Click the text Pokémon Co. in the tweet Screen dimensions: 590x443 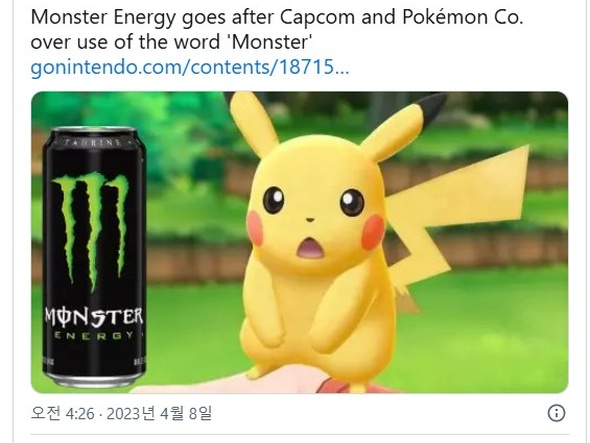462,17
